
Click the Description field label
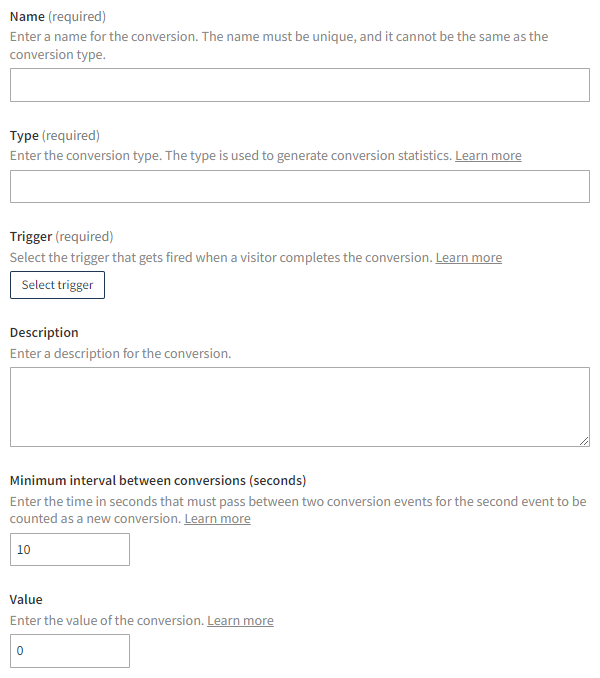coord(44,333)
